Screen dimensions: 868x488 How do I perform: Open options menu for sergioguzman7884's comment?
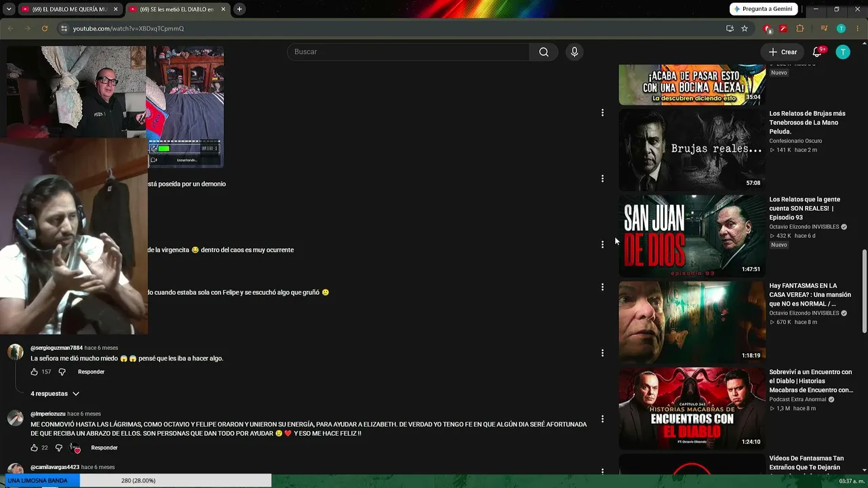[602, 353]
